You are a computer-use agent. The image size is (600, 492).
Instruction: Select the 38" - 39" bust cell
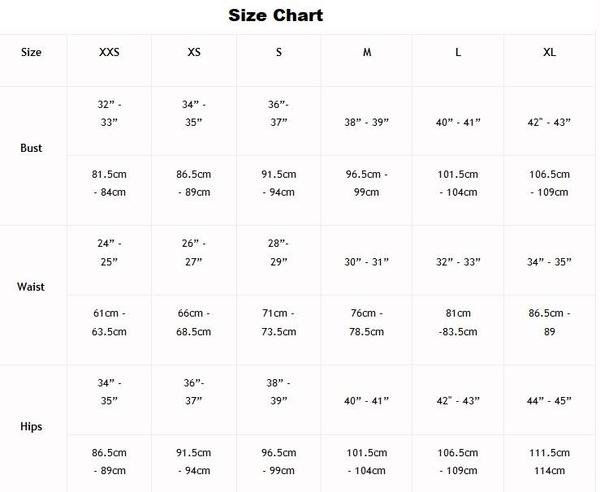[366, 122]
